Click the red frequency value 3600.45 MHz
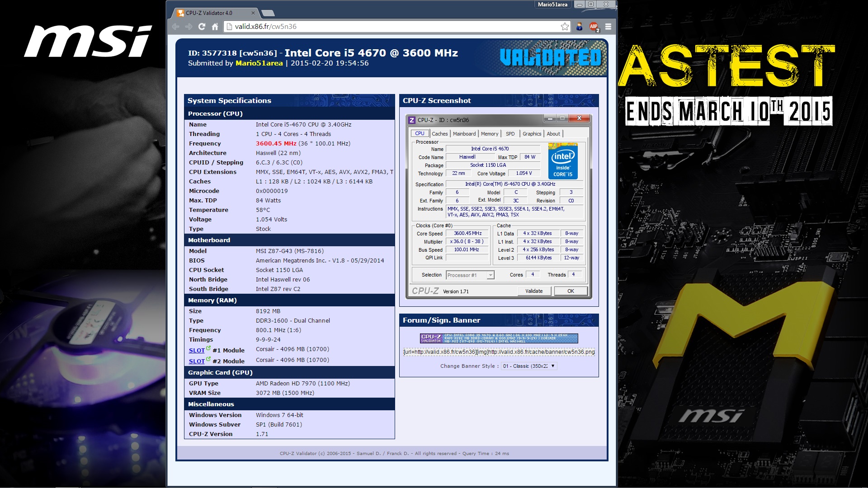The height and width of the screenshot is (488, 868). [x=276, y=144]
